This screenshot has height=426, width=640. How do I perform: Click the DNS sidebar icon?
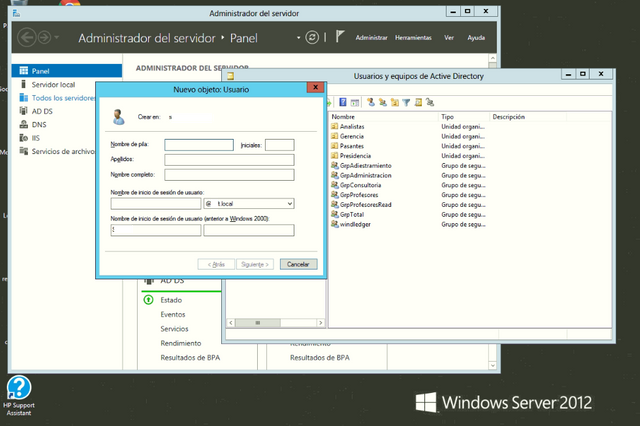[x=24, y=124]
